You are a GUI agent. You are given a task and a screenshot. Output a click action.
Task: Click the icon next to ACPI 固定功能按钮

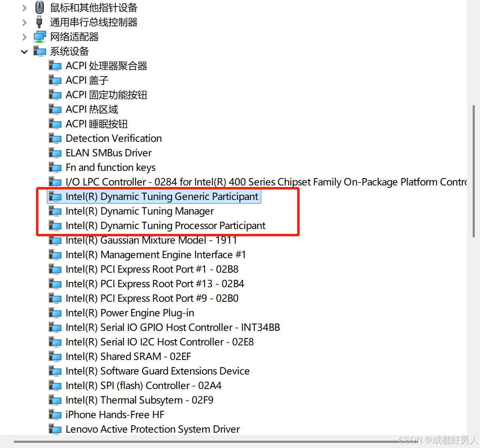[x=55, y=95]
